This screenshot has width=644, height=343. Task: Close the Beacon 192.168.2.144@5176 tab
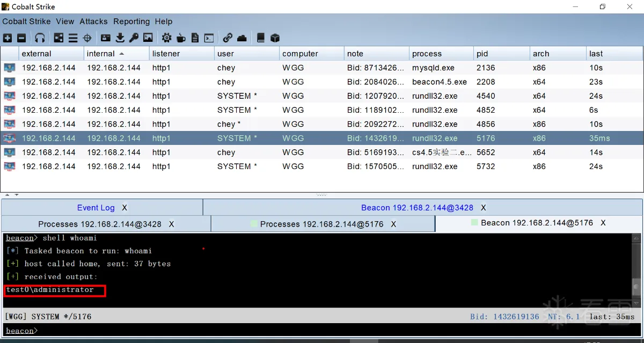click(x=603, y=223)
